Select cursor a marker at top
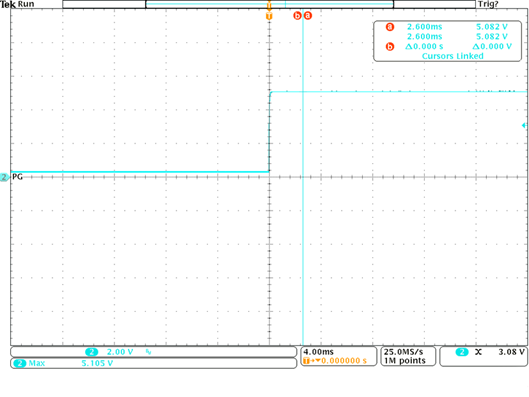The image size is (529, 397). coord(308,16)
